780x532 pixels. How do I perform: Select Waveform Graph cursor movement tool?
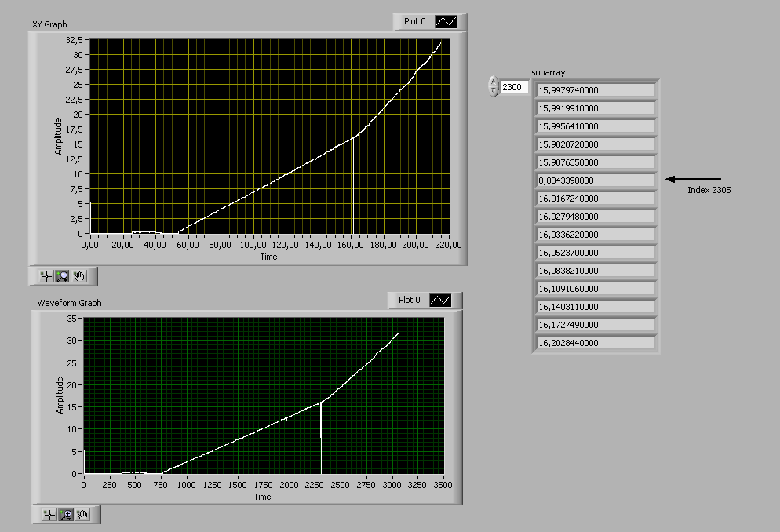[x=49, y=515]
